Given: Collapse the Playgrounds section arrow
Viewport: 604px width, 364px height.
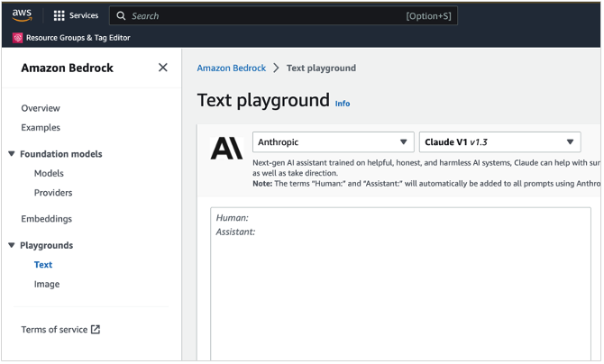Looking at the screenshot, I should point(12,245).
